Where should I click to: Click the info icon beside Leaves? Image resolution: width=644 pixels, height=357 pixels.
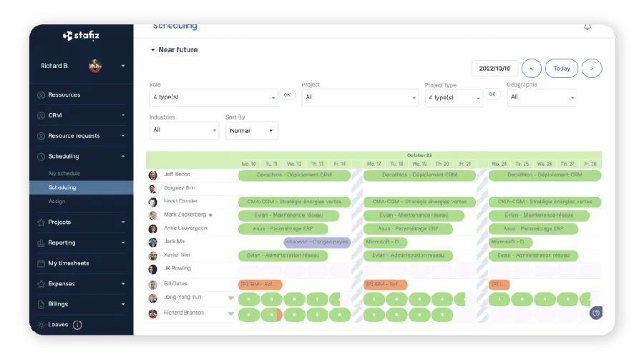click(x=77, y=325)
